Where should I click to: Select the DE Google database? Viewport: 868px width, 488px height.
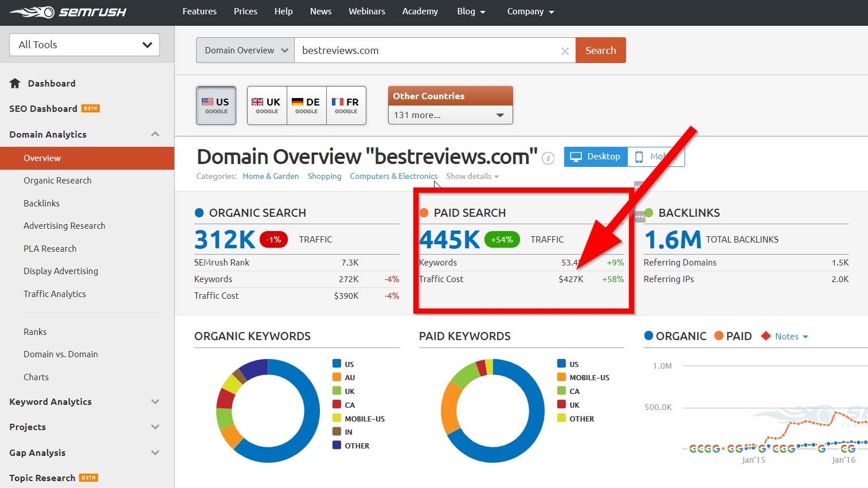tap(306, 106)
